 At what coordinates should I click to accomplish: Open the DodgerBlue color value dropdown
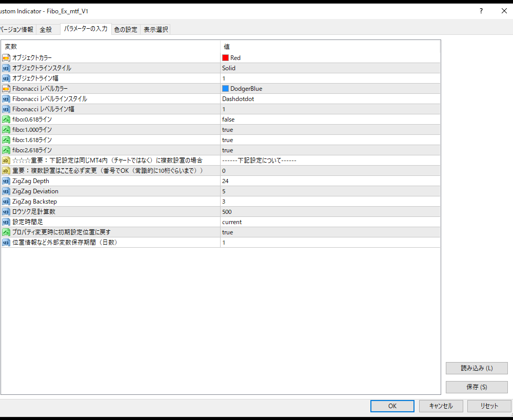click(330, 89)
